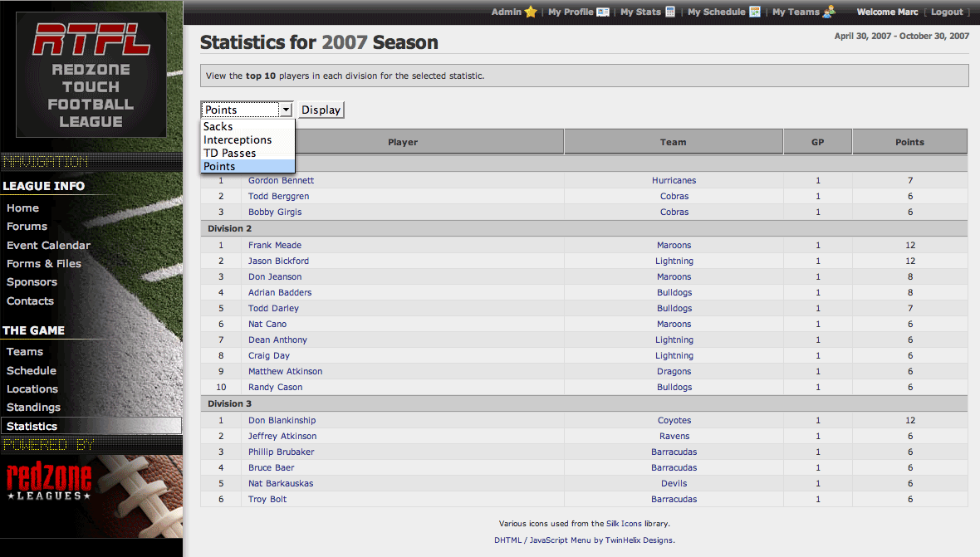Click the My Stats calculator icon
980x557 pixels.
tap(670, 12)
